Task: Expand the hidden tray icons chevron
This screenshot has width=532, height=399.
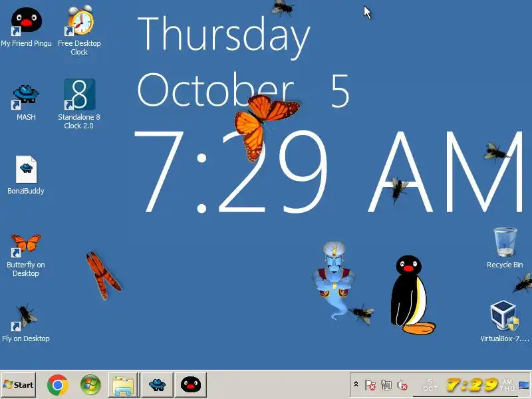Action: [356, 384]
